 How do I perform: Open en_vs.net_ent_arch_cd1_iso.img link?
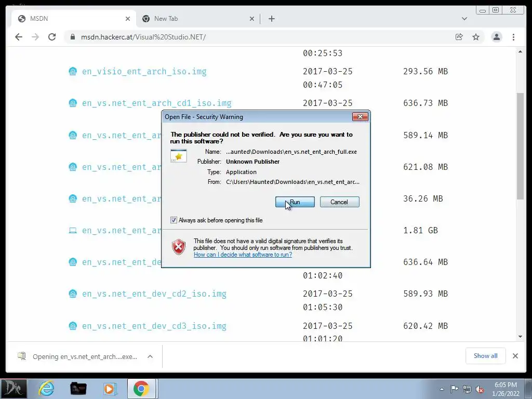pyautogui.click(x=157, y=103)
